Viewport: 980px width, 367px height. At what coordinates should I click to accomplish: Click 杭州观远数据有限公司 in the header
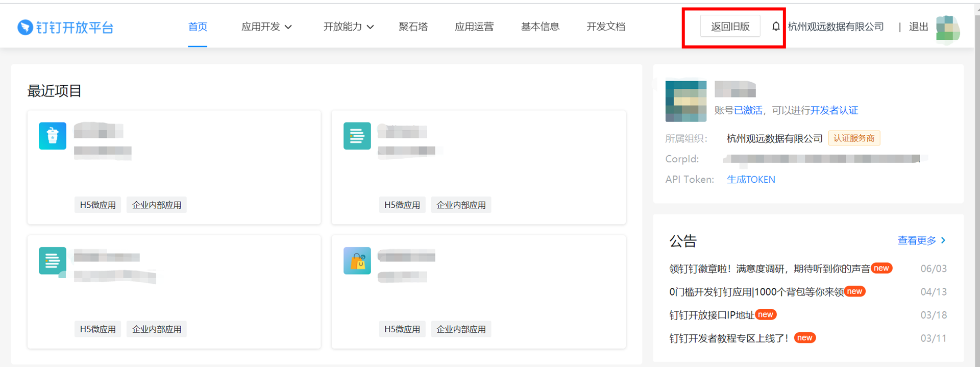(x=836, y=27)
